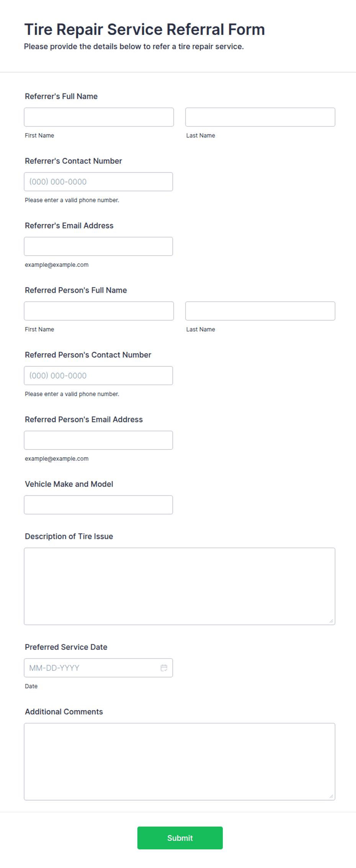The height and width of the screenshot is (868, 356).
Task: Click the Referrer's Full Name label
Action: click(x=61, y=97)
